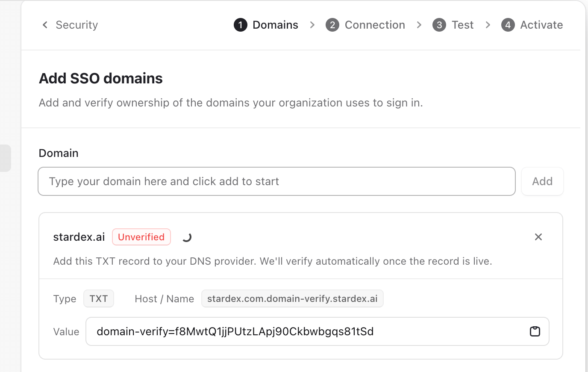Click the Security back link

pyautogui.click(x=77, y=25)
